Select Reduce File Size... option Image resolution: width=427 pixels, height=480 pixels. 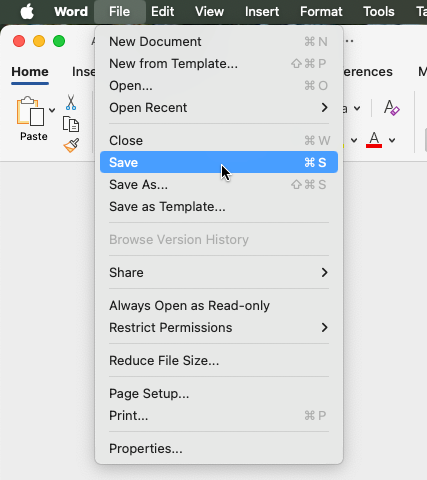(219, 361)
